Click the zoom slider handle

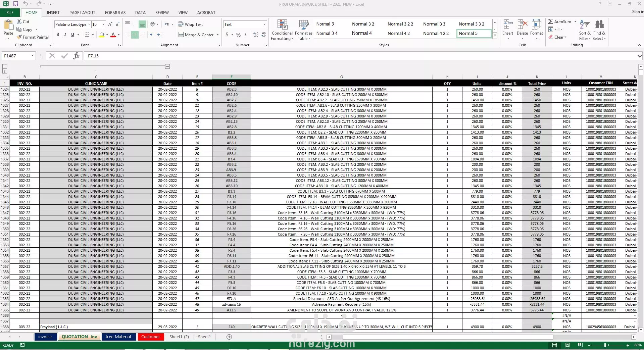point(605,345)
